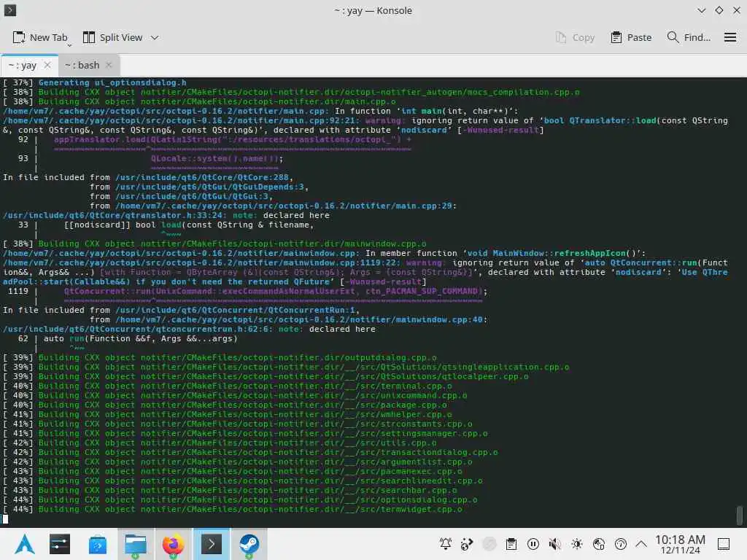The height and width of the screenshot is (560, 747).
Task: Expand hidden system tray icons arrow
Action: point(641,544)
